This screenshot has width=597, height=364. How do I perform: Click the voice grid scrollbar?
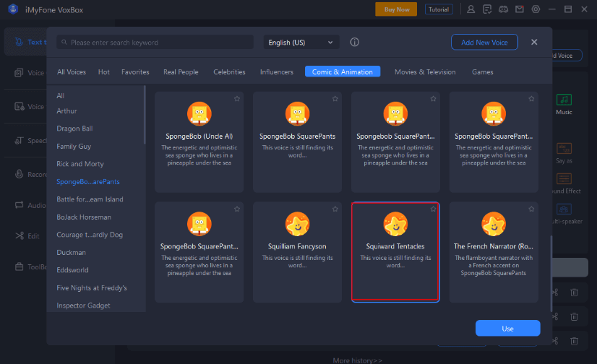click(551, 274)
